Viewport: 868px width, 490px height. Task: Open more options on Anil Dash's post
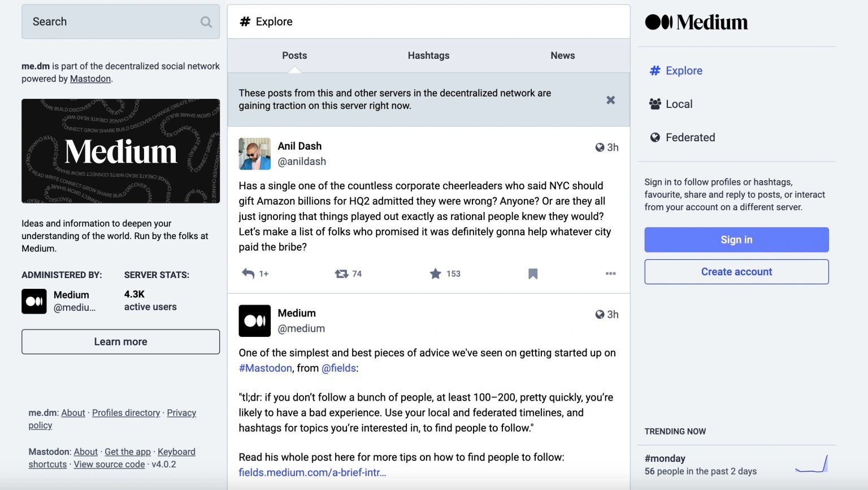click(611, 274)
